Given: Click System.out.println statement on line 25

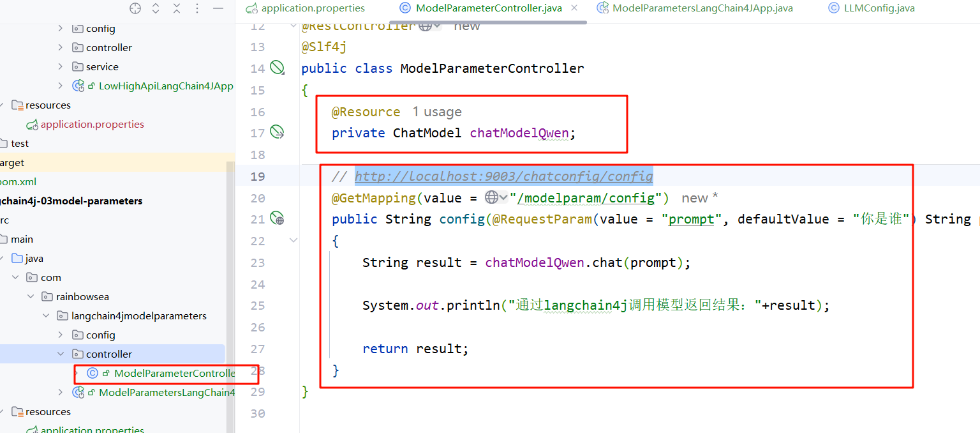Looking at the screenshot, I should 596,305.
